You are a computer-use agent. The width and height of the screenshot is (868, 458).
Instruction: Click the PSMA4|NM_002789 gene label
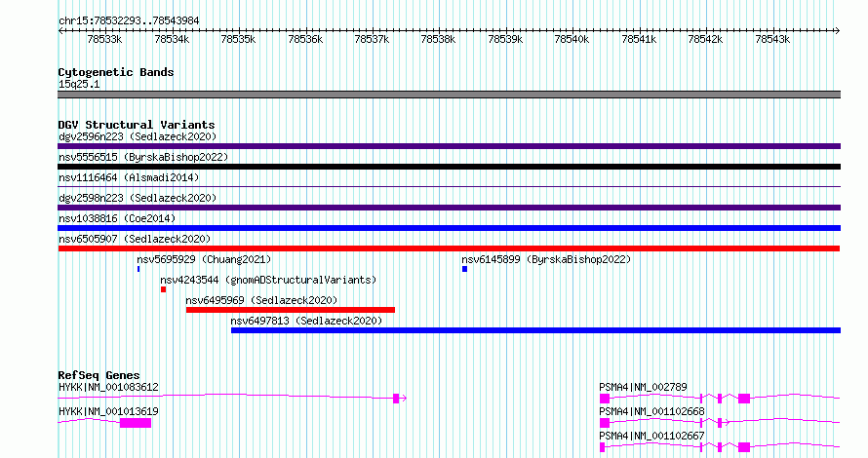644,387
